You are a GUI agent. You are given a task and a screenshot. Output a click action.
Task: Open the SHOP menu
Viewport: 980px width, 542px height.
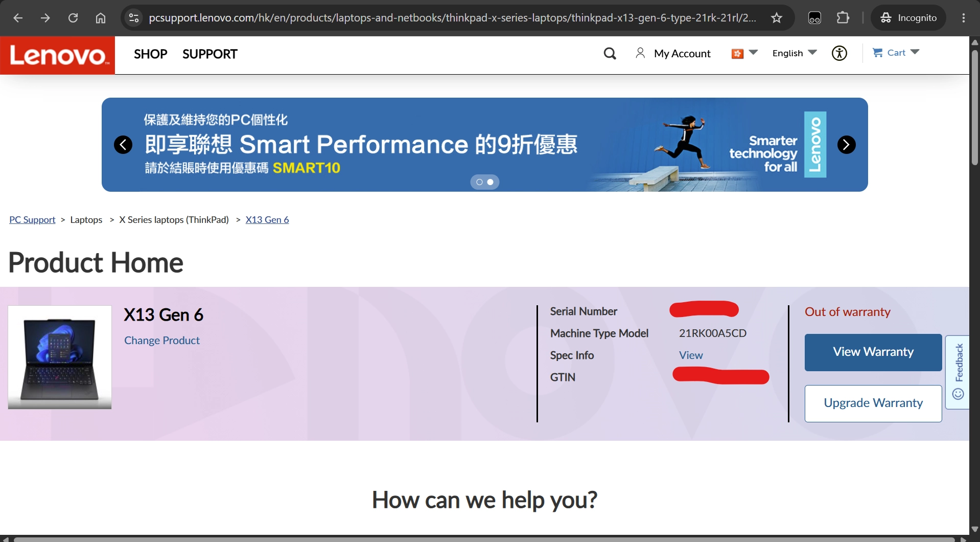tap(150, 54)
